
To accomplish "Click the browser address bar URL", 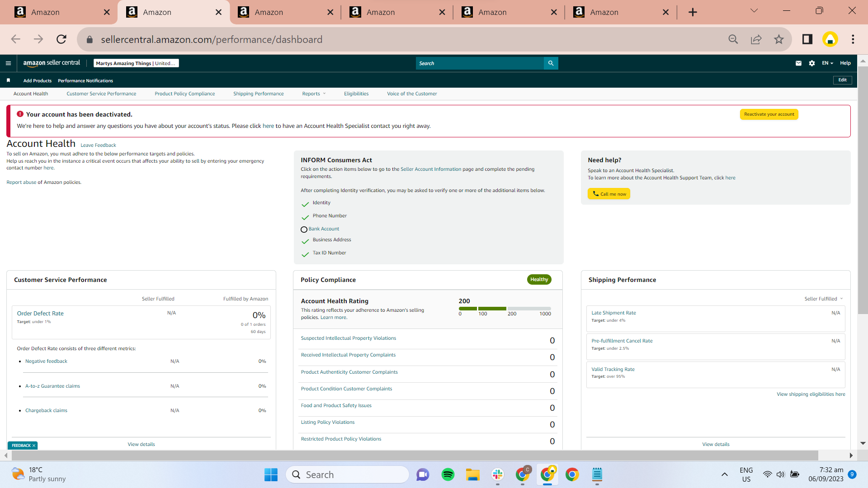I will click(x=212, y=39).
